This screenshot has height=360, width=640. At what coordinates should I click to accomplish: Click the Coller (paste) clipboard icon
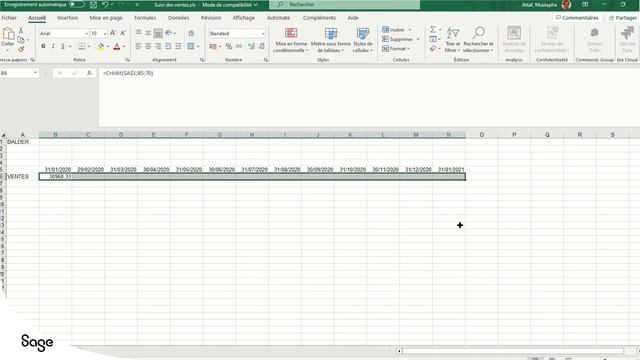click(x=8, y=34)
